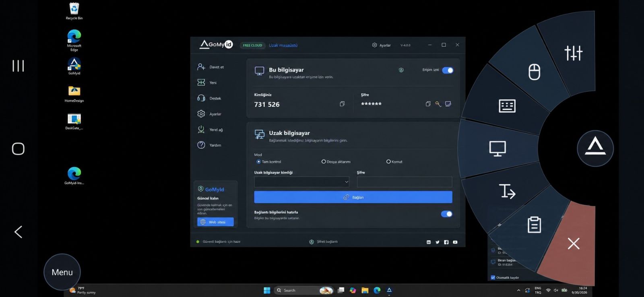The height and width of the screenshot is (297, 644).
Task: Click the remote Şifre input field
Action: [x=405, y=182]
